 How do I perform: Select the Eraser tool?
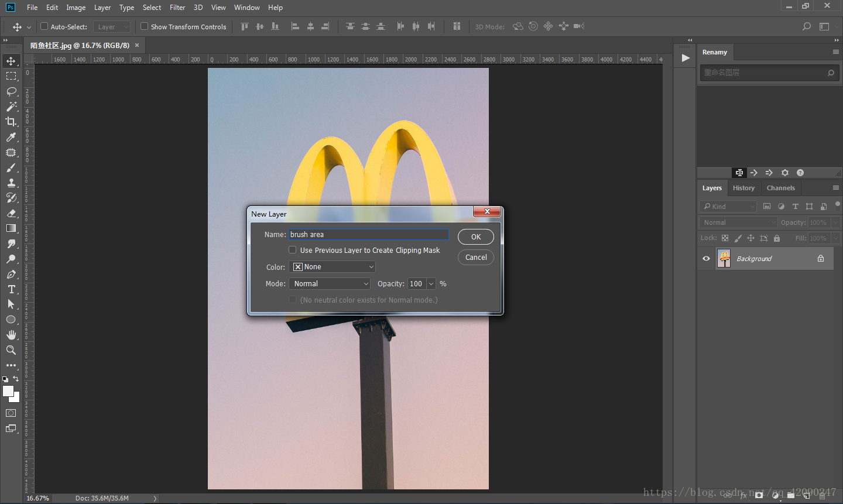point(11,213)
